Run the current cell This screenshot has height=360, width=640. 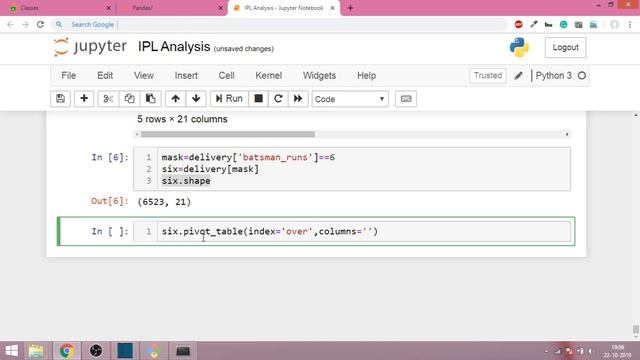[229, 99]
